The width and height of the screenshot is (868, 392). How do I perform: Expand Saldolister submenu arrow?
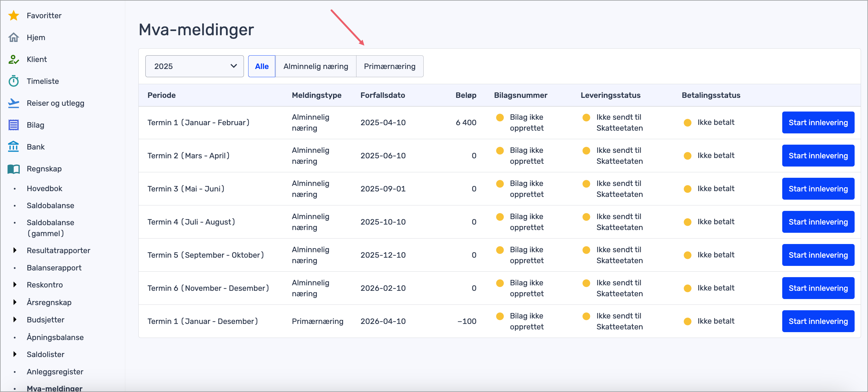(x=15, y=354)
